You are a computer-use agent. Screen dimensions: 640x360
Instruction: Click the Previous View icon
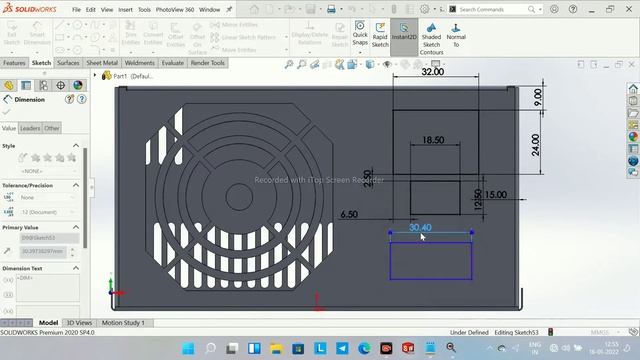pos(314,64)
